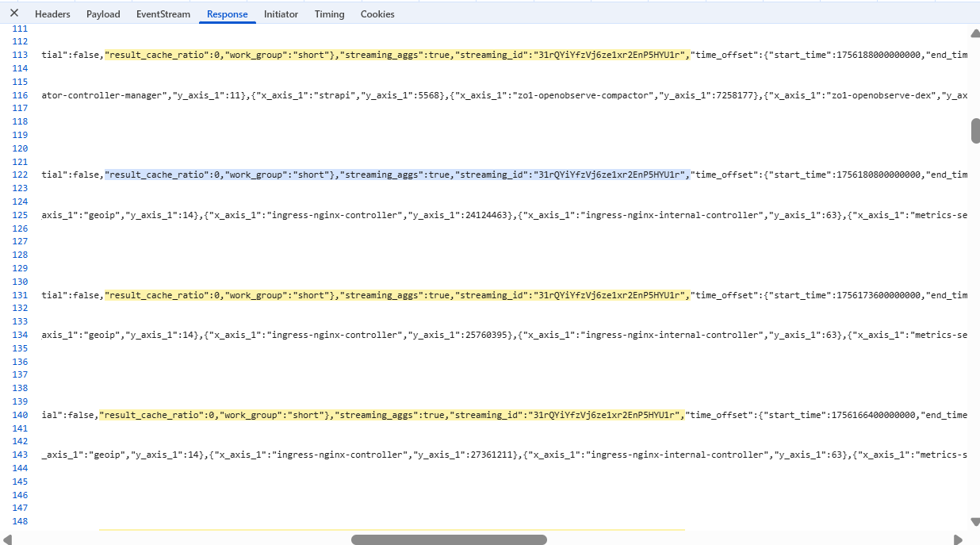980x545 pixels.
Task: Click line number 131 in the gutter
Action: point(21,294)
